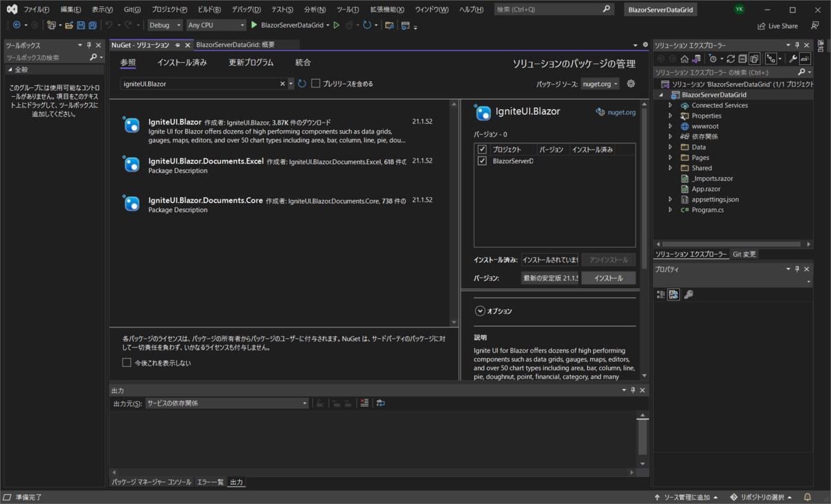The height and width of the screenshot is (504, 831).
Task: Collapse the 全般 toolbox group
Action: (10, 70)
